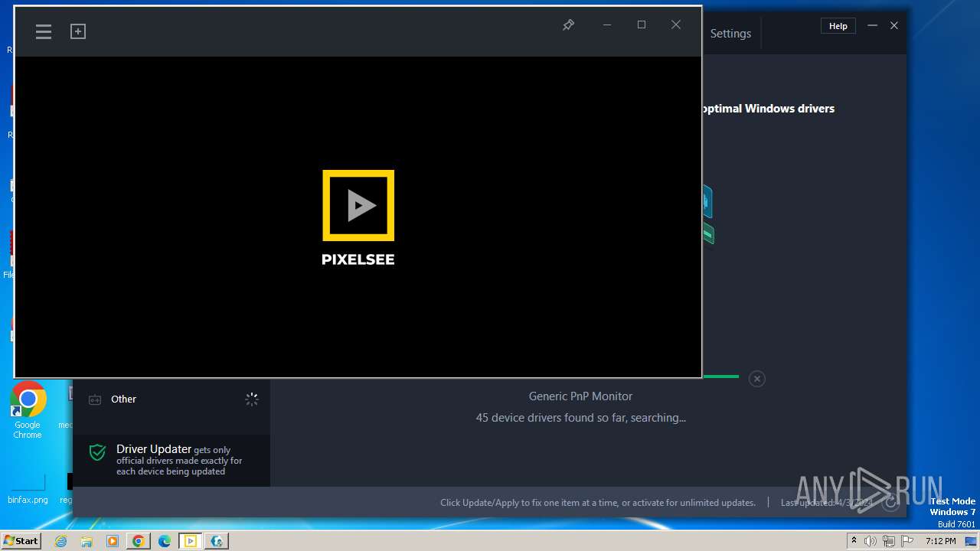Click the Other category device icon
Viewport: 980px width, 551px height.
[x=95, y=399]
